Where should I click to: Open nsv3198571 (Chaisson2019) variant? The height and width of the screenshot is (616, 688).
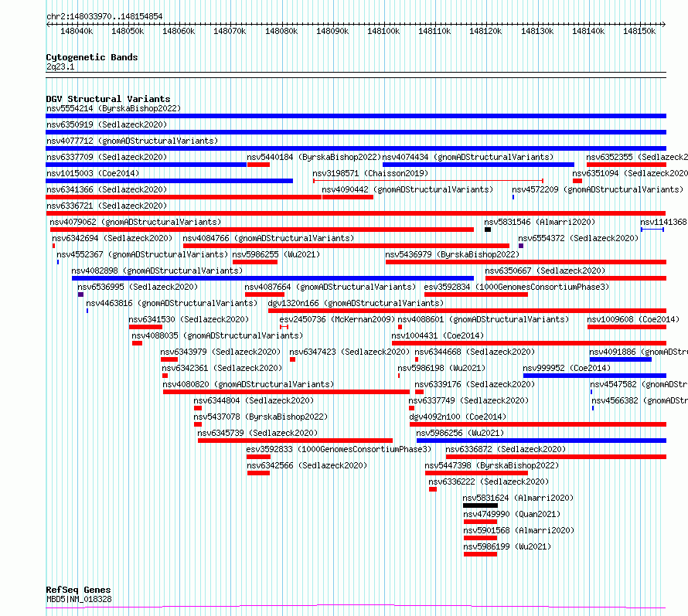pos(370,173)
